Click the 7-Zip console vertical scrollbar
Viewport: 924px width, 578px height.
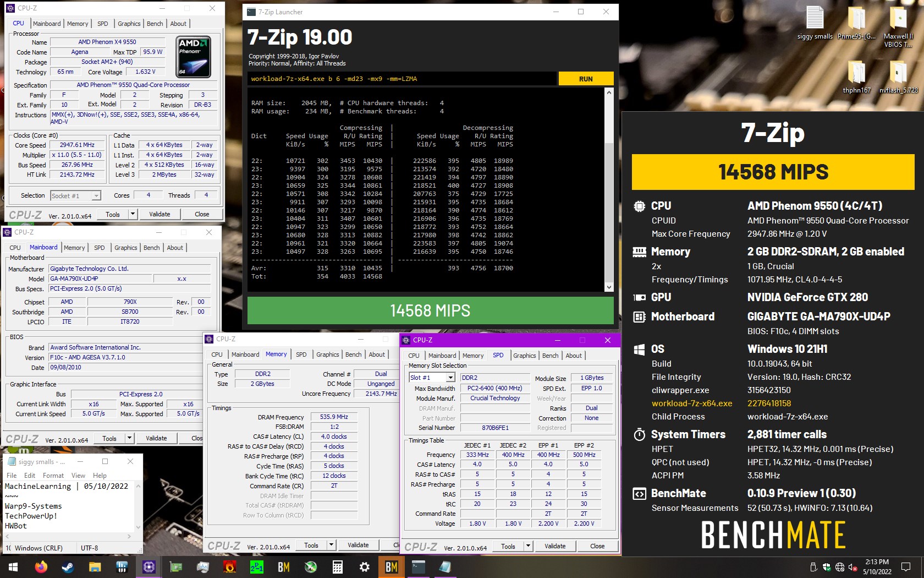coord(609,190)
